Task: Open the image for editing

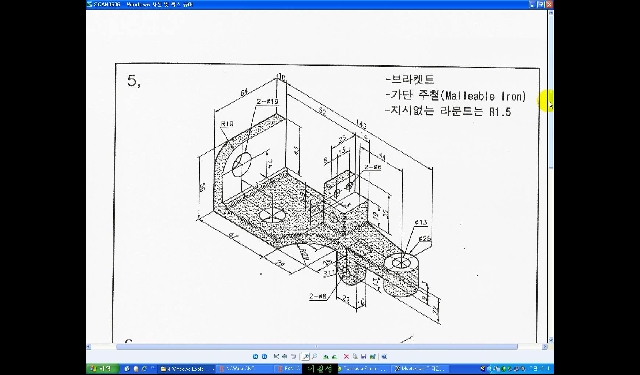Action: point(373,357)
